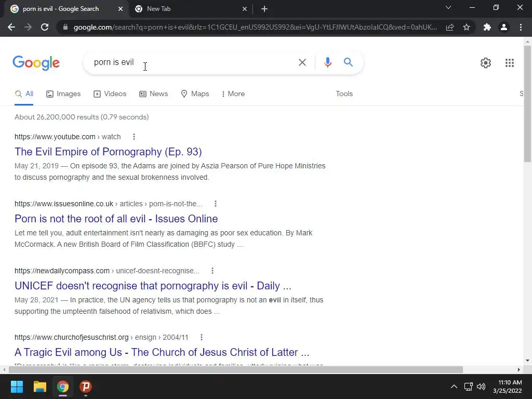The height and width of the screenshot is (399, 532).
Task: Start voice search with the microphone
Action: [327, 62]
